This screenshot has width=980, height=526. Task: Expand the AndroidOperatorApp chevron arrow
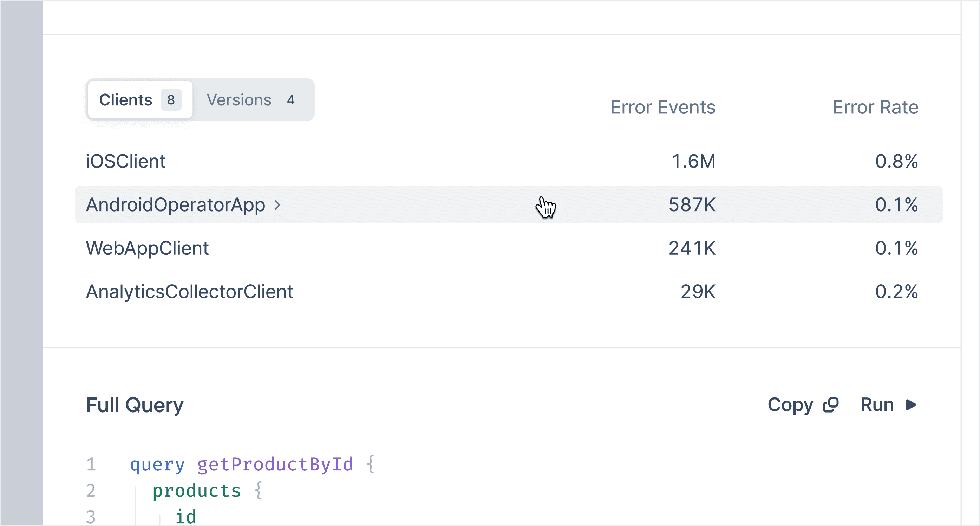pos(278,205)
